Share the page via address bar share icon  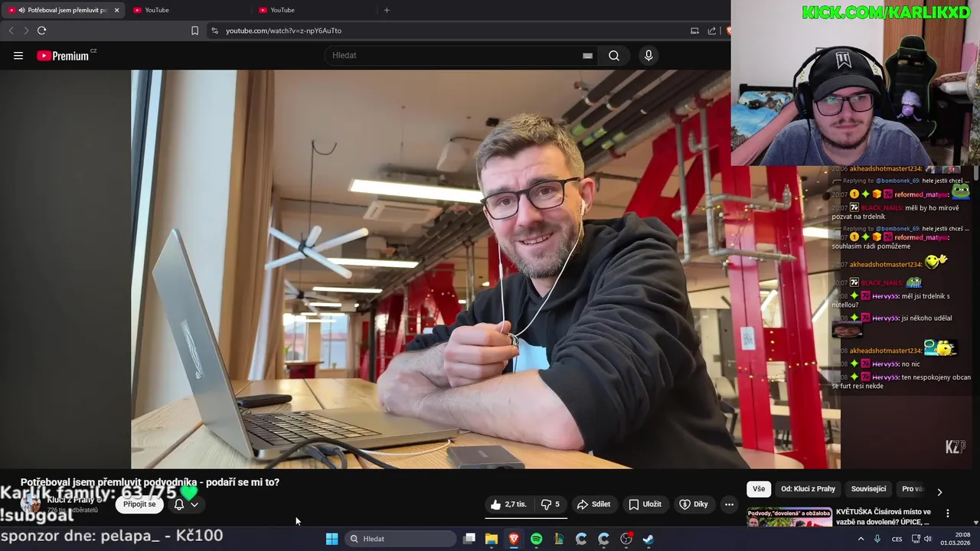tap(712, 31)
